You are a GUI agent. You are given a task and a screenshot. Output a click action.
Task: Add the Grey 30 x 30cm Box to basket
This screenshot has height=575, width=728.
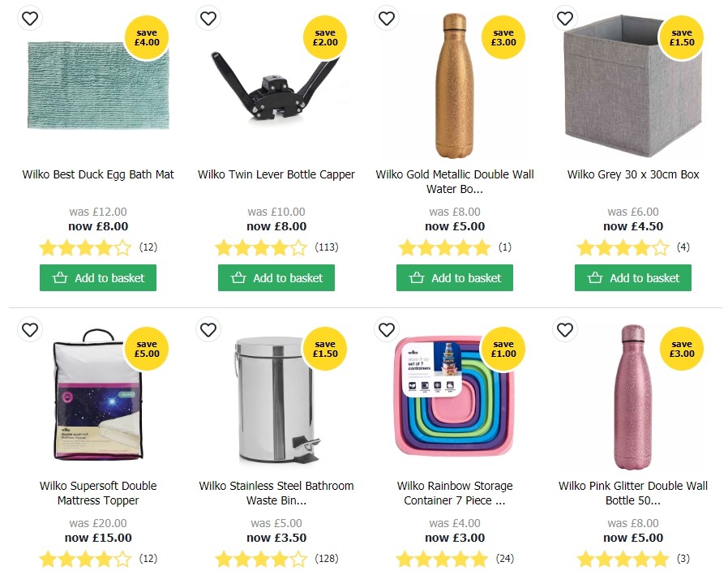(x=632, y=277)
